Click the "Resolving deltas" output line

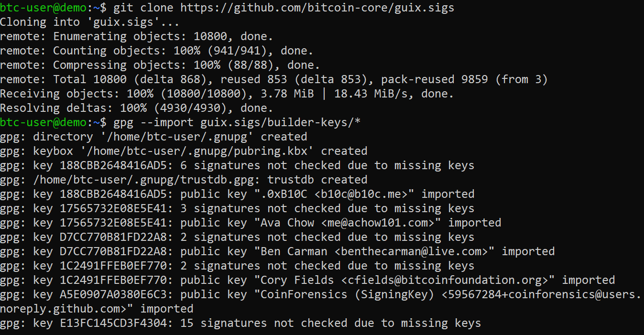(136, 108)
